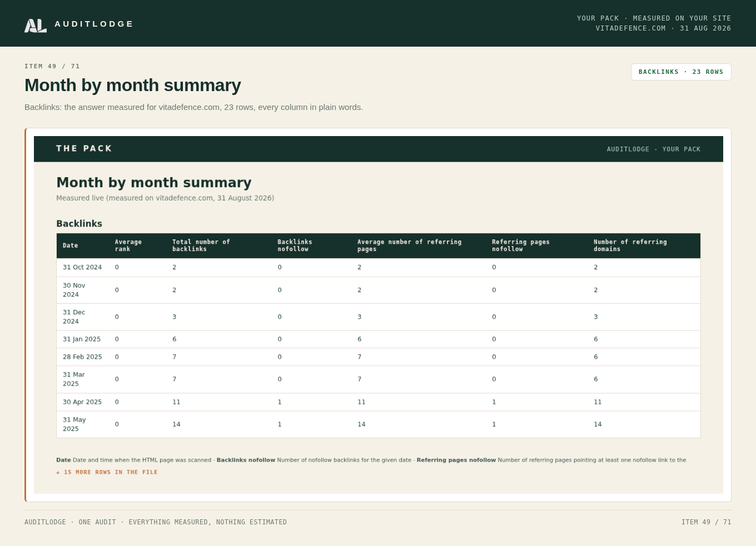Click the 28 Feb 2025 date cell
This screenshot has height=546, width=756.
point(82,357)
